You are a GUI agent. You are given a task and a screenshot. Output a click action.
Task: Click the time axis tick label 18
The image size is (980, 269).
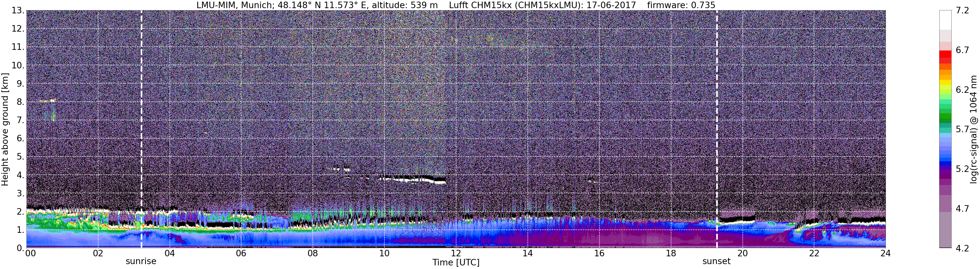[x=671, y=253]
